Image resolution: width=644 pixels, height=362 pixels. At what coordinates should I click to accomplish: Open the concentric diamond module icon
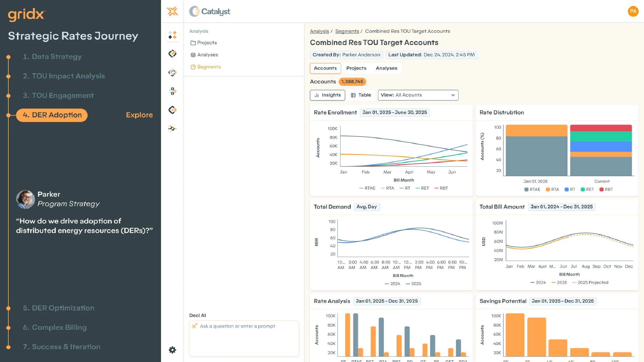click(x=172, y=72)
